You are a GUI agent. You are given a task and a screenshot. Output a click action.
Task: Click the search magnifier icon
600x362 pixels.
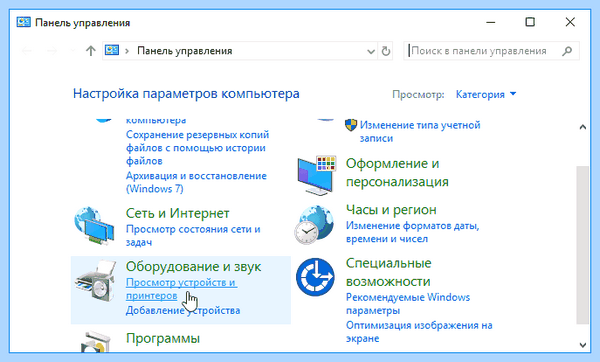[567, 51]
